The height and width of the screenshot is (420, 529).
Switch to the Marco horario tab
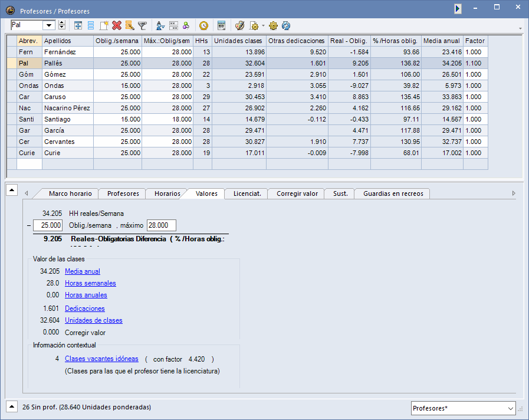(x=70, y=193)
